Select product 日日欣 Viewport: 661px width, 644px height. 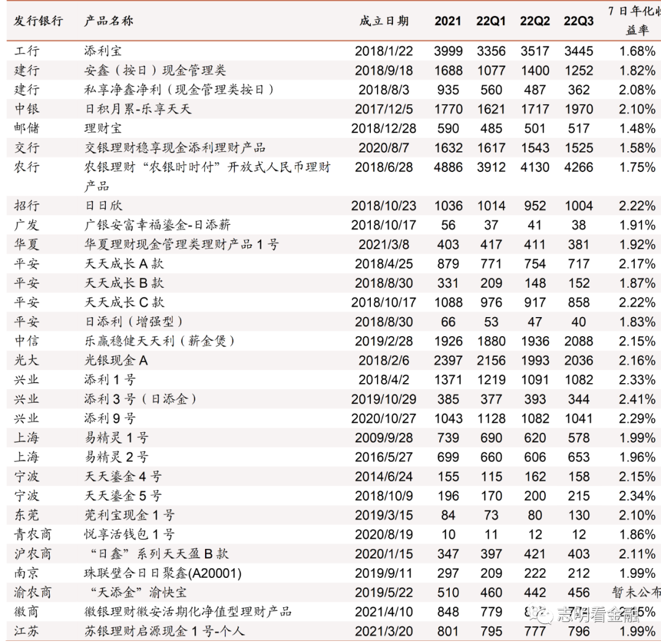pyautogui.click(x=103, y=206)
